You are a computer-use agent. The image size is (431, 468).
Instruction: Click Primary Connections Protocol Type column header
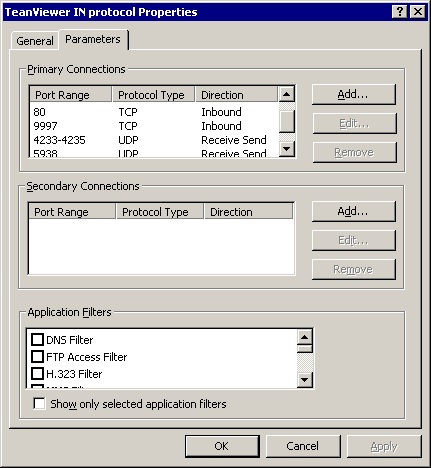tap(153, 95)
